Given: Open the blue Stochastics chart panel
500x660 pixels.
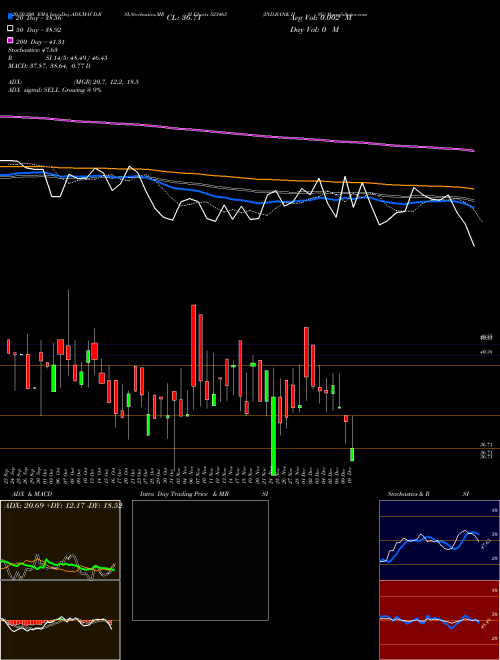Looking at the screenshot, I should (439, 540).
